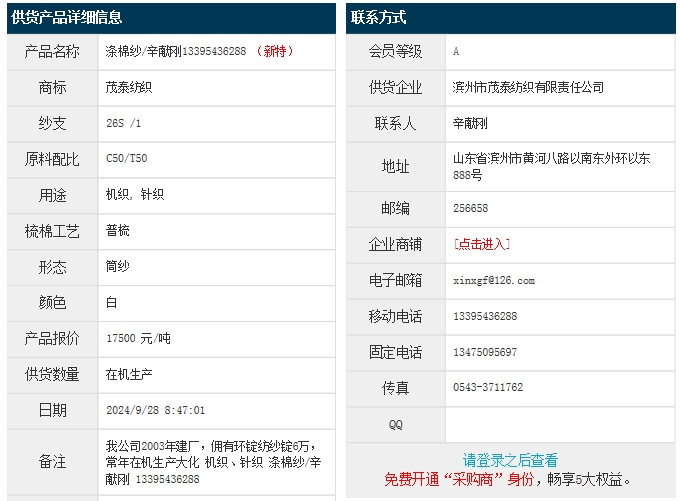Click the red [点击进入] shop link

(x=482, y=244)
